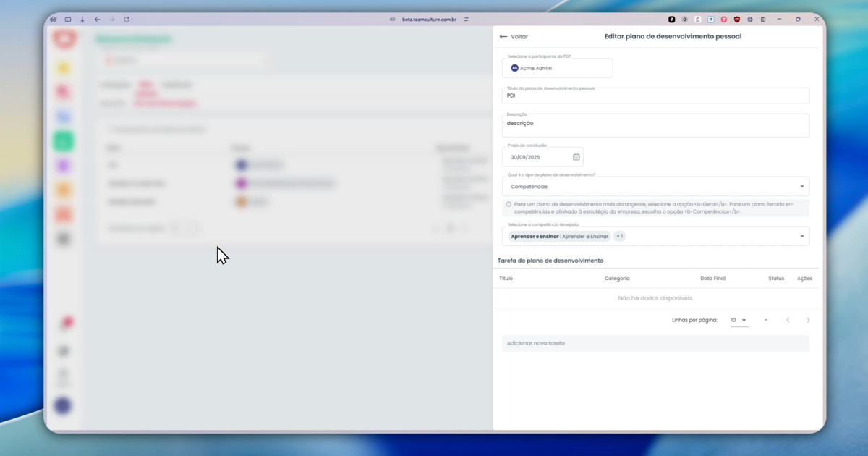Click the Adicionar nova tarefa button
The image size is (868, 456).
coord(655,343)
